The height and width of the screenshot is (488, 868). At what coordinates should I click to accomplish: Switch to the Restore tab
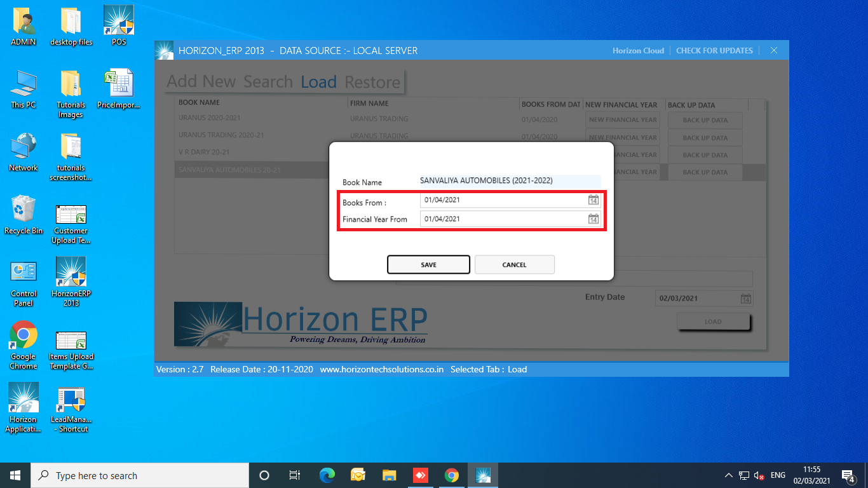372,82
